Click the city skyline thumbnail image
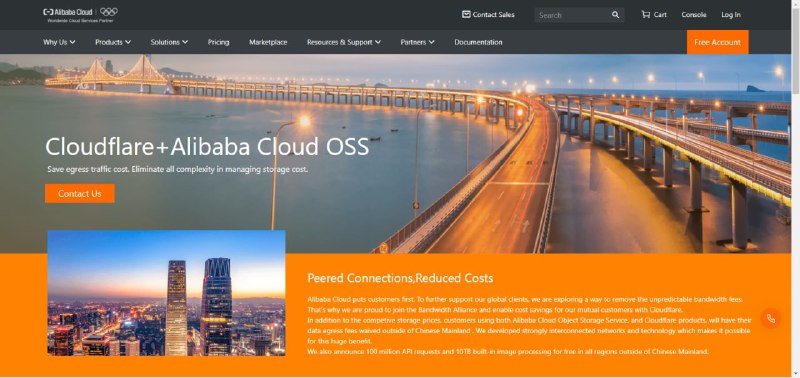This screenshot has width=800, height=378. tap(166, 293)
